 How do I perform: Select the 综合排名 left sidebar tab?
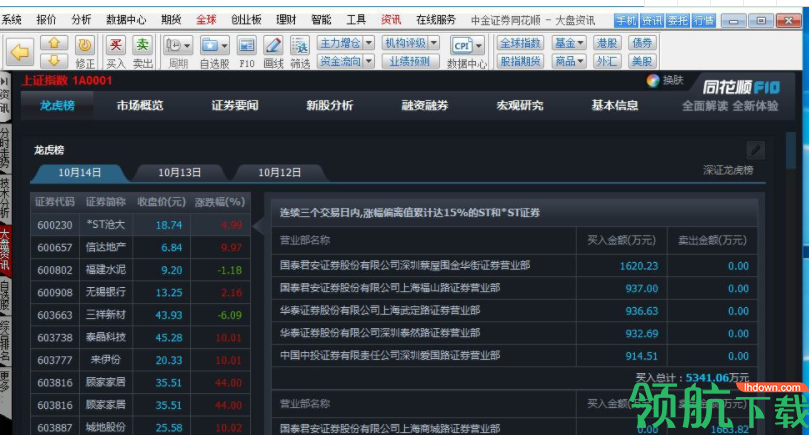pos(5,341)
